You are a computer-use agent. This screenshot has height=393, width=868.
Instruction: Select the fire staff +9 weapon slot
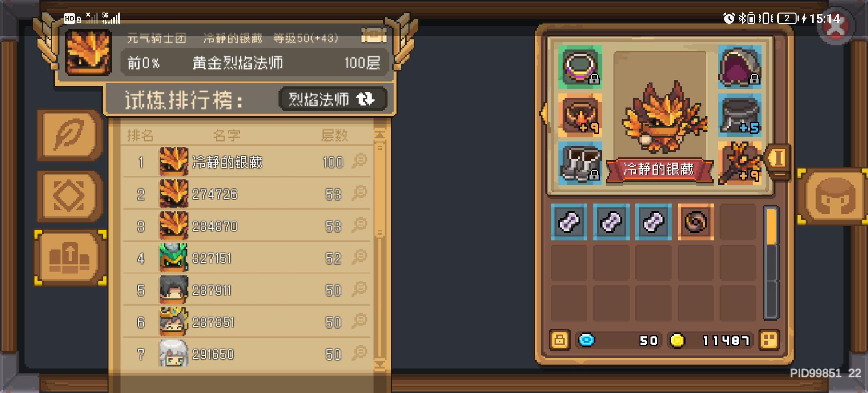(740, 163)
